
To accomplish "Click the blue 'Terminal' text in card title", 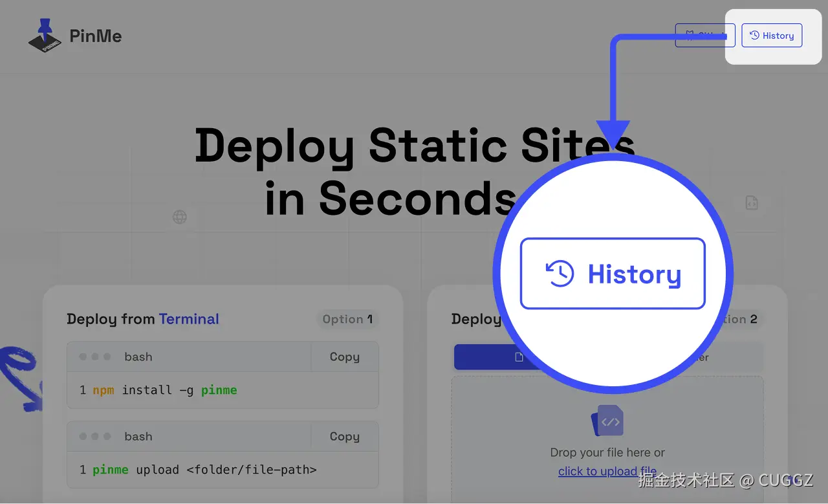I will 189,319.
